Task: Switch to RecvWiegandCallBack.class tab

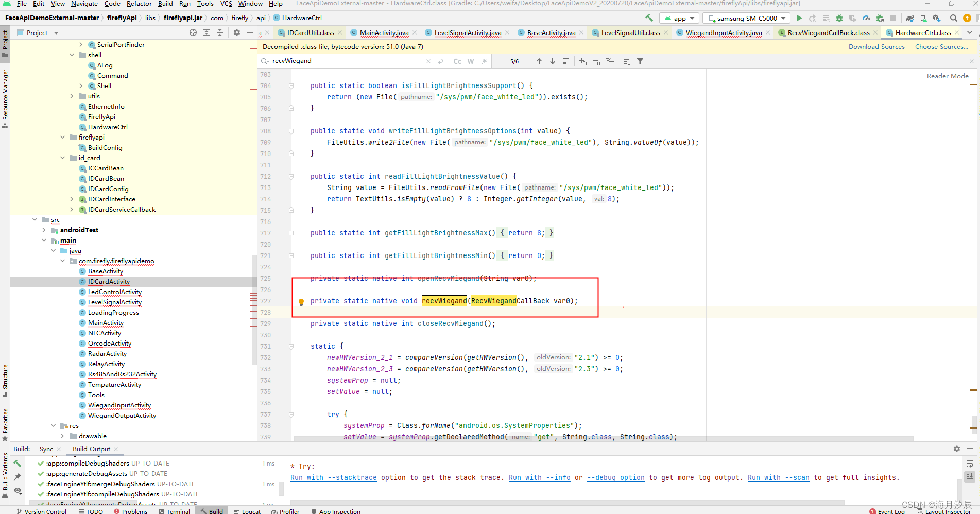Action: 828,32
